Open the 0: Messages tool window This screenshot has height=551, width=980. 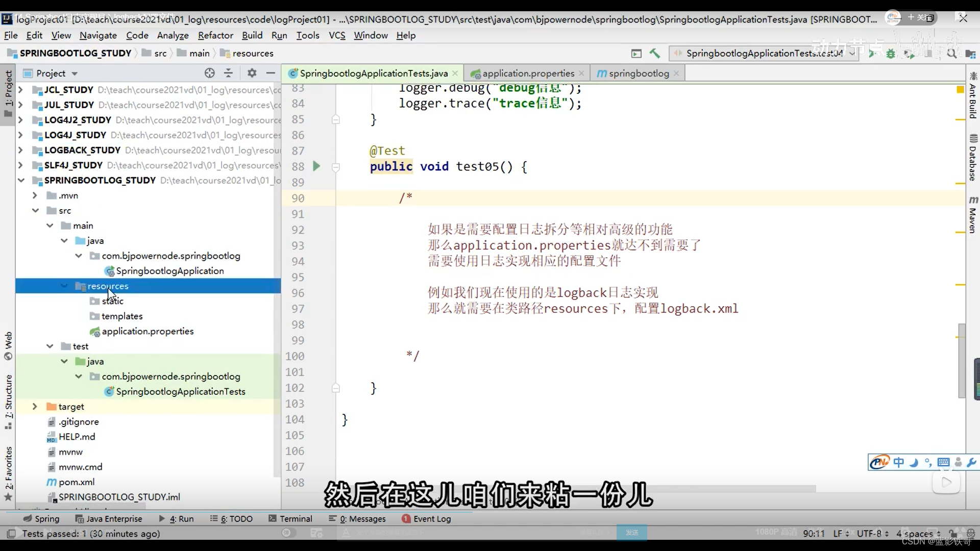[x=357, y=518]
